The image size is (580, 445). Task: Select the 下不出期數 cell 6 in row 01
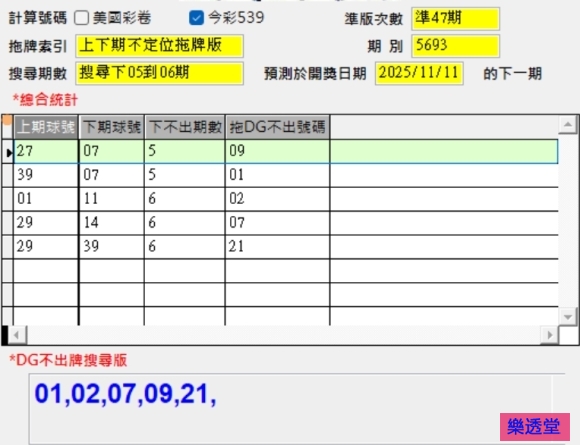point(185,199)
